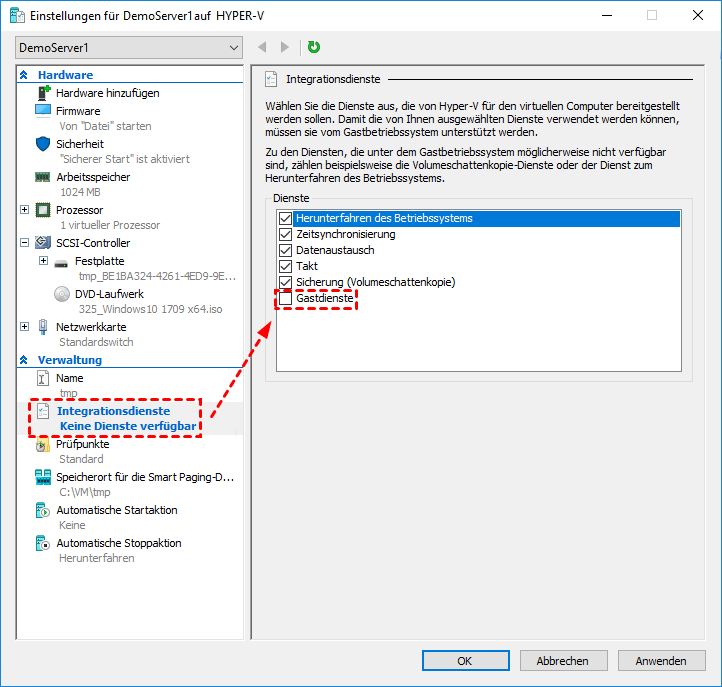Select Automatische Stoppaktion entry

119,543
